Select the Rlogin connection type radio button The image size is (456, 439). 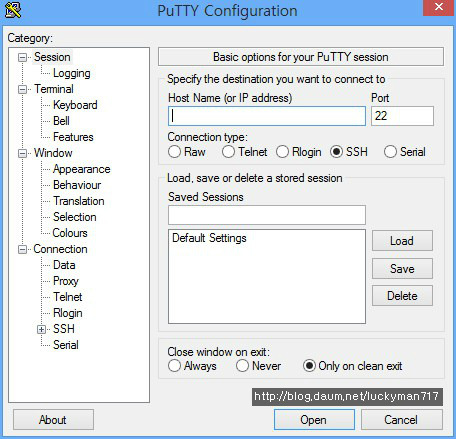point(282,152)
